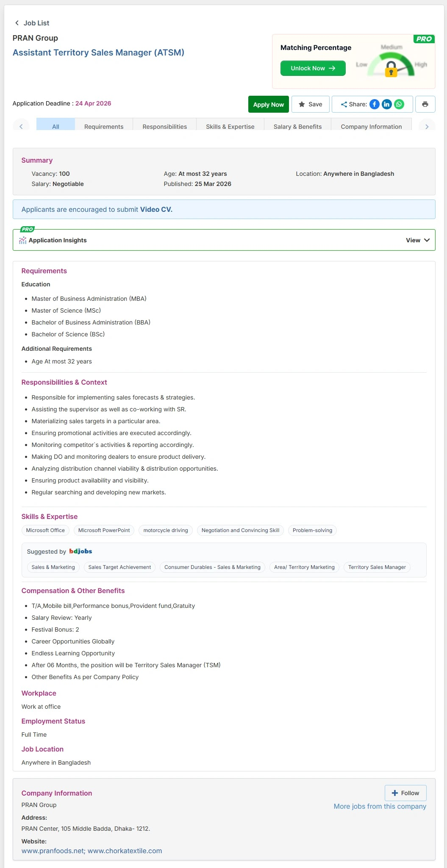Click the Application Insights chart icon

pyautogui.click(x=23, y=240)
